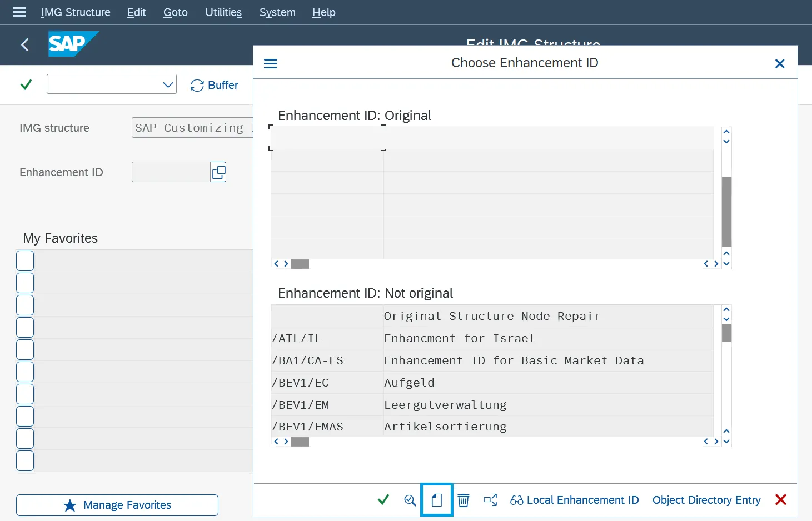Image resolution: width=812 pixels, height=521 pixels.
Task: Check the second My Favorites checkbox
Action: (x=25, y=282)
